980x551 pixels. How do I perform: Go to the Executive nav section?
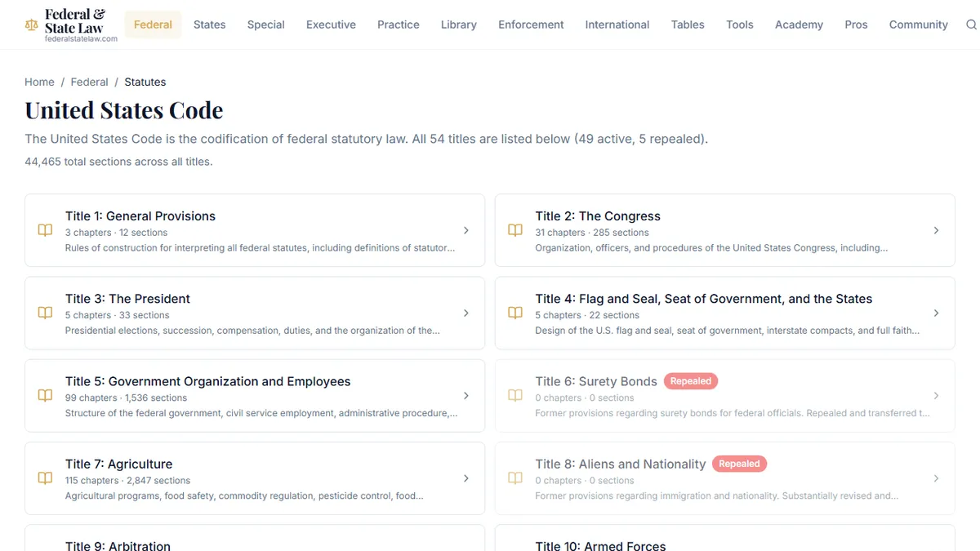[x=331, y=24]
